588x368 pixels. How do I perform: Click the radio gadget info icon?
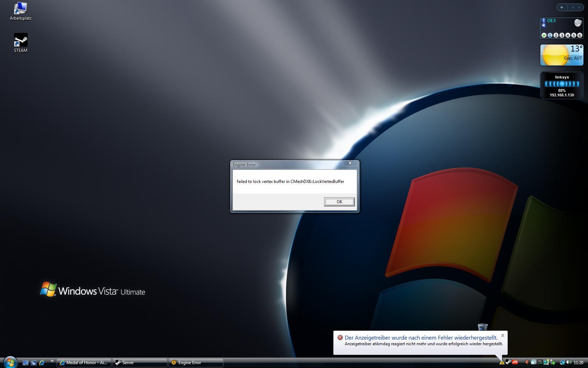[x=544, y=21]
